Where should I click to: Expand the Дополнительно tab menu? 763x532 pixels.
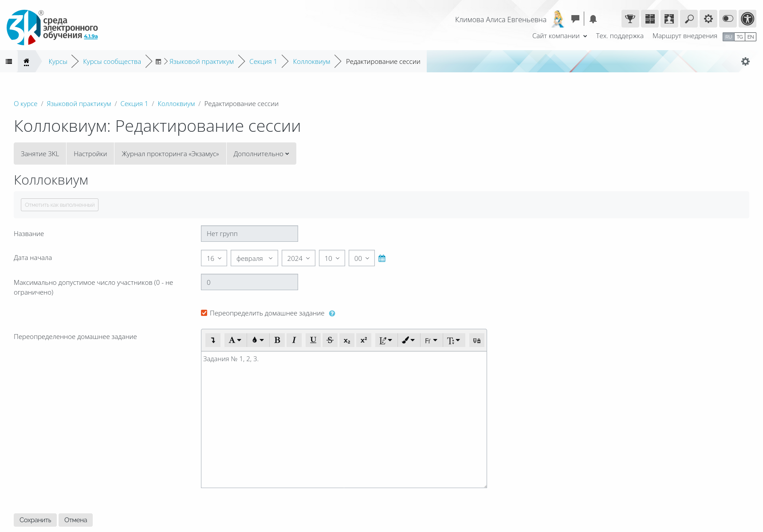pos(261,154)
